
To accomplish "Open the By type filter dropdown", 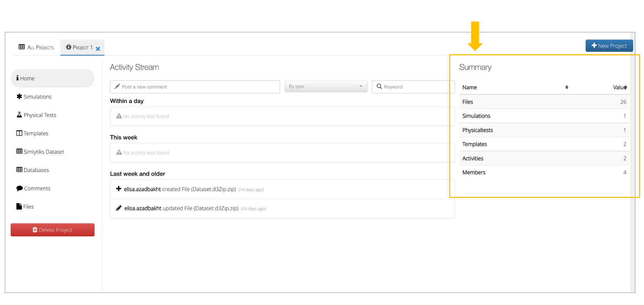I will click(326, 87).
